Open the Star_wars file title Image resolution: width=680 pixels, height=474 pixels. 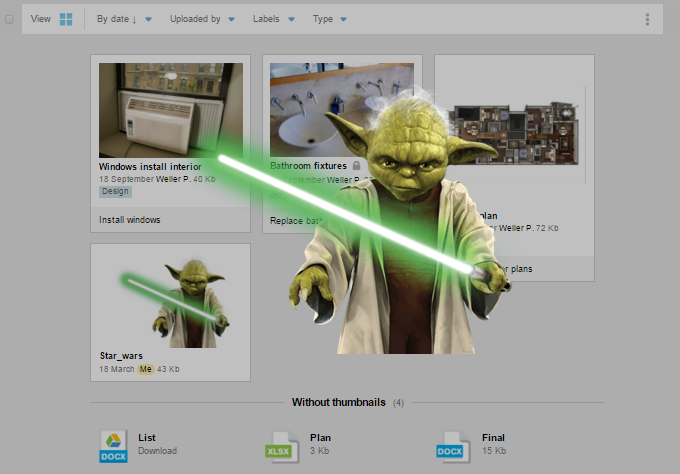pos(121,356)
